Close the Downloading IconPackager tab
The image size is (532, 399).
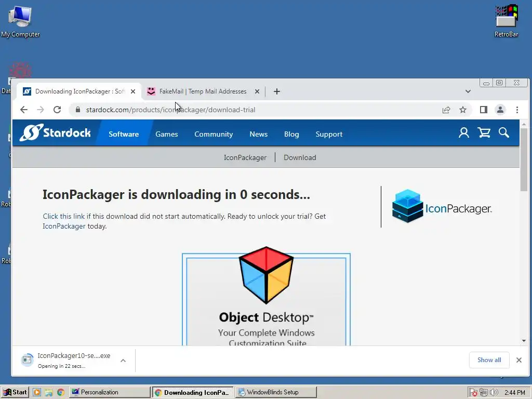point(133,91)
